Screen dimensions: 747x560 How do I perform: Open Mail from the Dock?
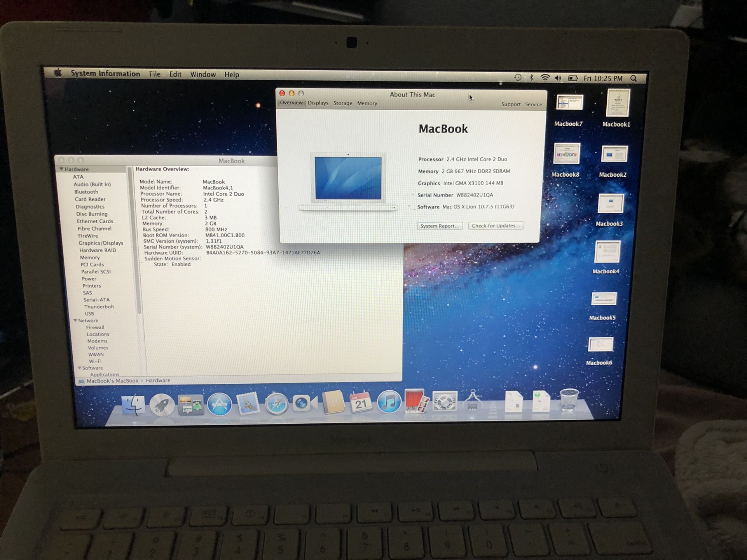pos(248,403)
